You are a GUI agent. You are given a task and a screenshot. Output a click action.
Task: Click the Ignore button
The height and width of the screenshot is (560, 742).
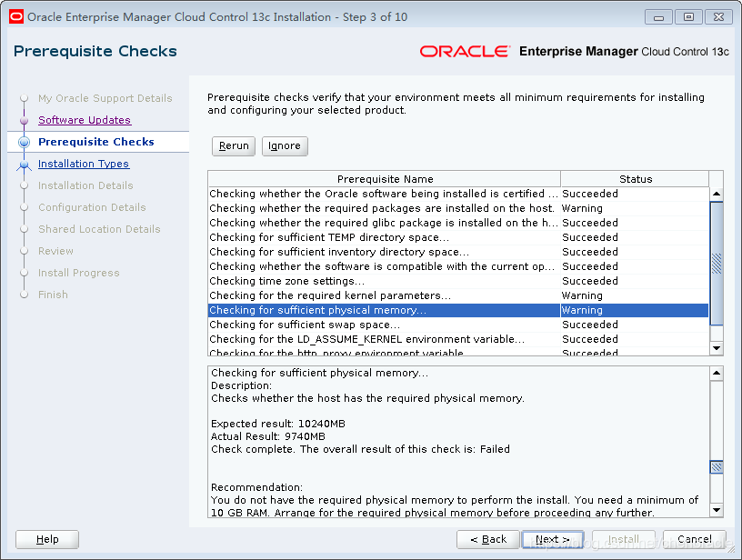coord(285,145)
